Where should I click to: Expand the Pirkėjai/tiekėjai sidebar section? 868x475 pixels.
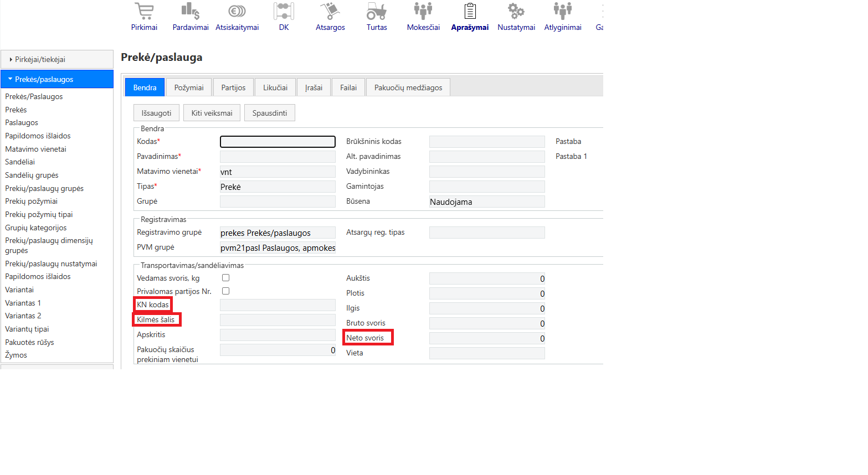57,59
